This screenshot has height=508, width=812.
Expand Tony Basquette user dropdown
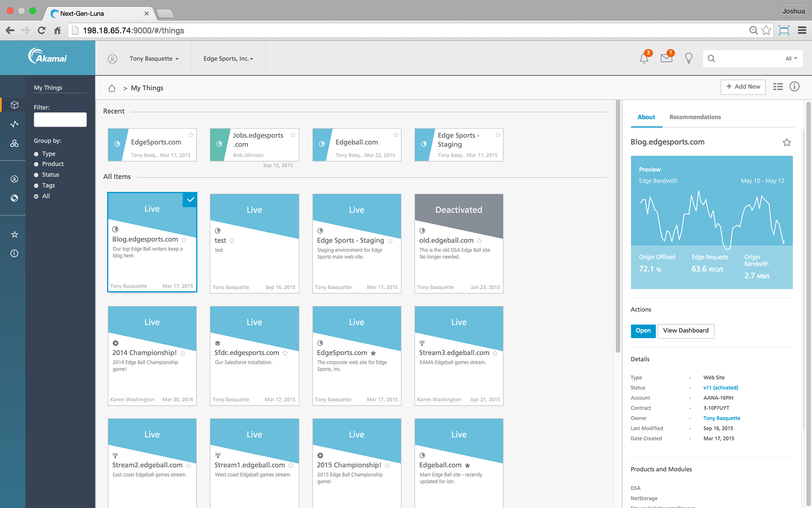click(154, 59)
